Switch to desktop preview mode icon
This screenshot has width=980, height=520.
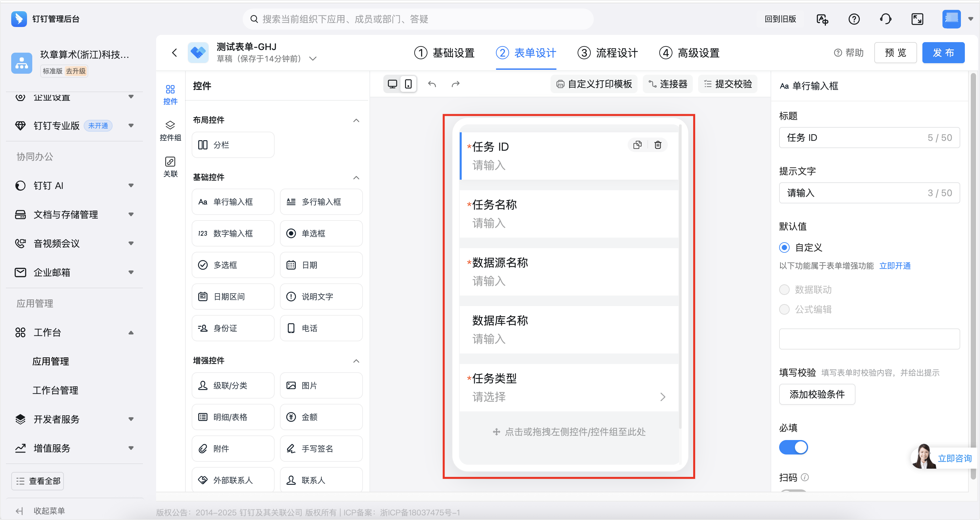pyautogui.click(x=392, y=84)
